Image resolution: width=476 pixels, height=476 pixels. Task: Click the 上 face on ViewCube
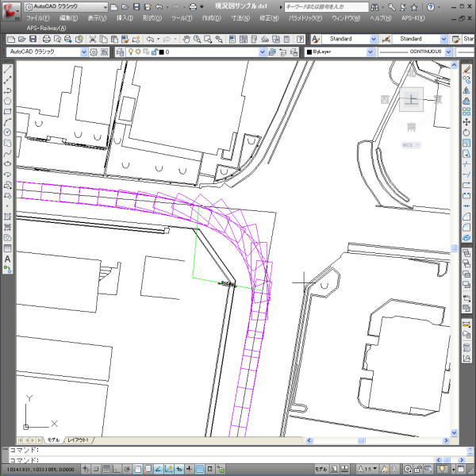click(x=411, y=99)
